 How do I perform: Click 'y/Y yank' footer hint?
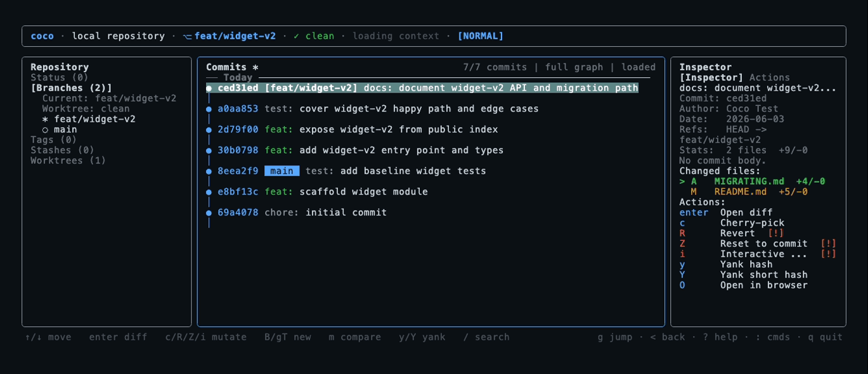[422, 337]
